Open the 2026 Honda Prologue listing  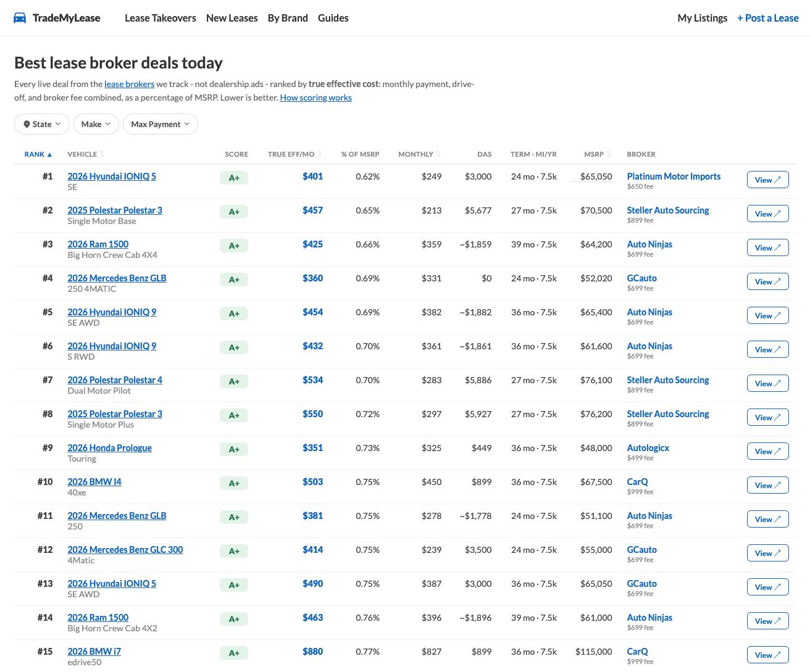[x=109, y=448]
